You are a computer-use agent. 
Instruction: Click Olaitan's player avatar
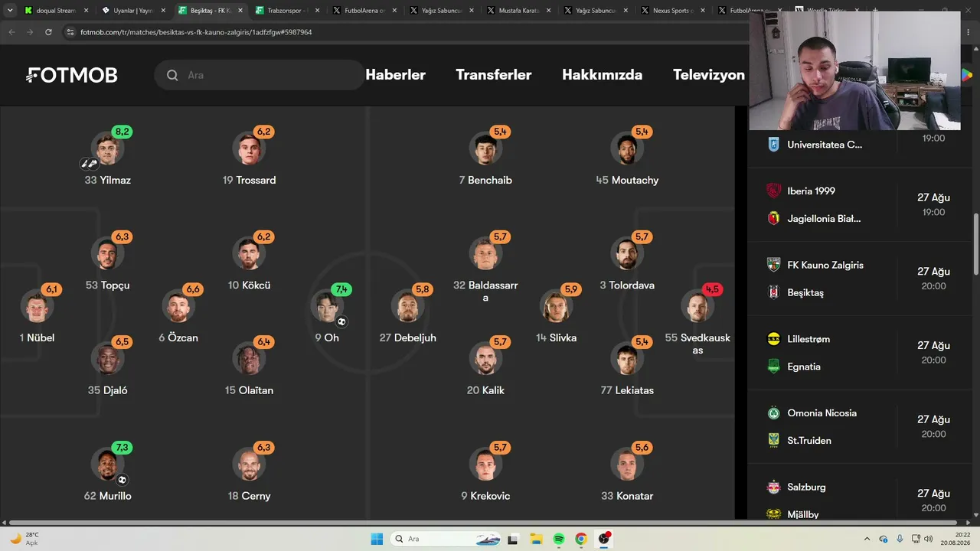tap(248, 359)
